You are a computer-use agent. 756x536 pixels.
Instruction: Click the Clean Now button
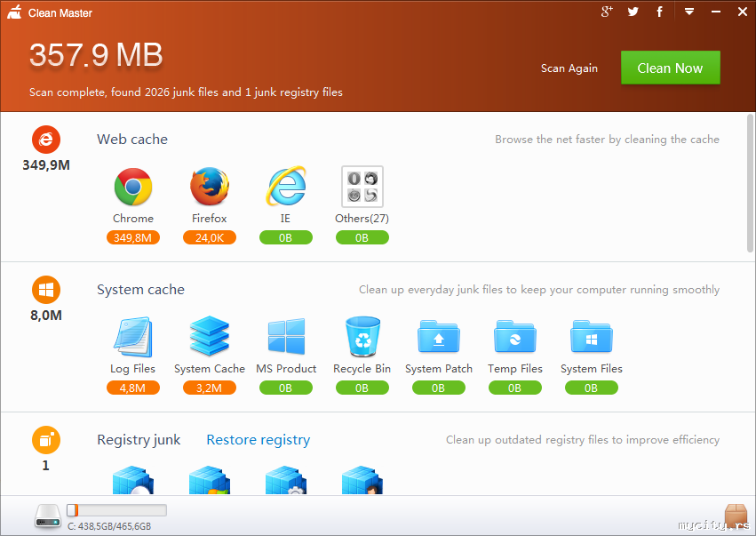pyautogui.click(x=670, y=68)
